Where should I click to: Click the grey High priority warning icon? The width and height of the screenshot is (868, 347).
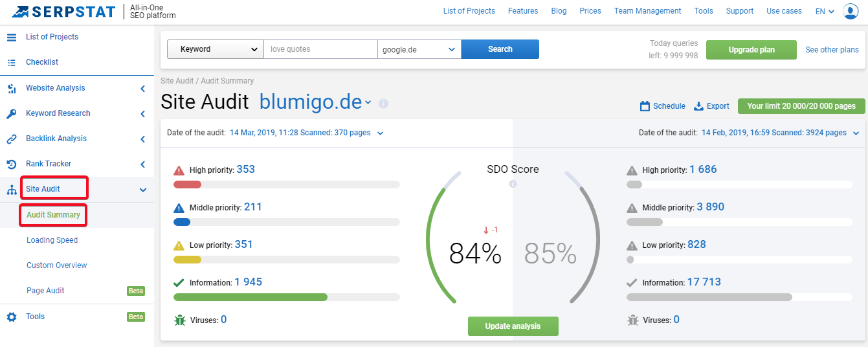pyautogui.click(x=632, y=170)
